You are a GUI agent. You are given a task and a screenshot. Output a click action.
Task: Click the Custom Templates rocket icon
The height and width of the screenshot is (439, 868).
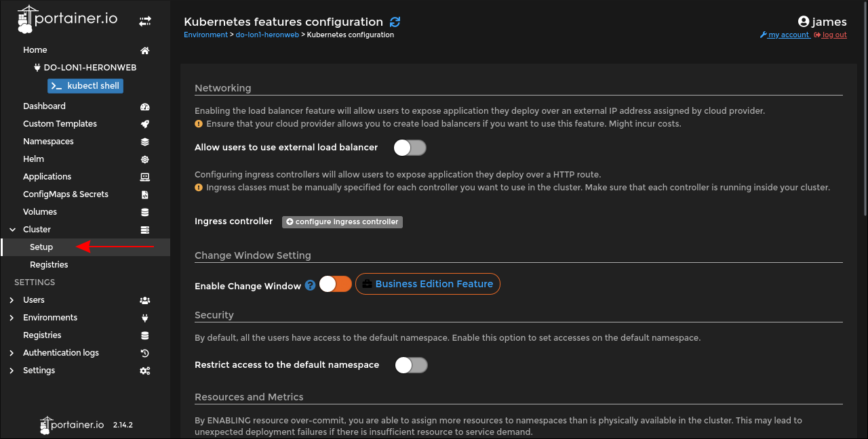(144, 124)
